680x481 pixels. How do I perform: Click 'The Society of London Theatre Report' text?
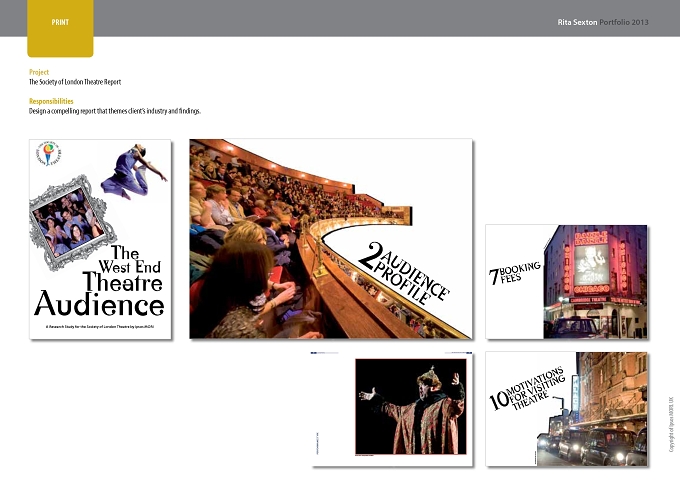tap(75, 82)
